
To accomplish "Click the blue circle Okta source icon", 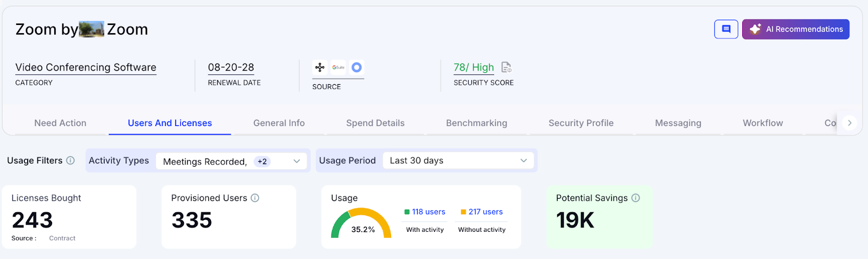I will (x=356, y=67).
